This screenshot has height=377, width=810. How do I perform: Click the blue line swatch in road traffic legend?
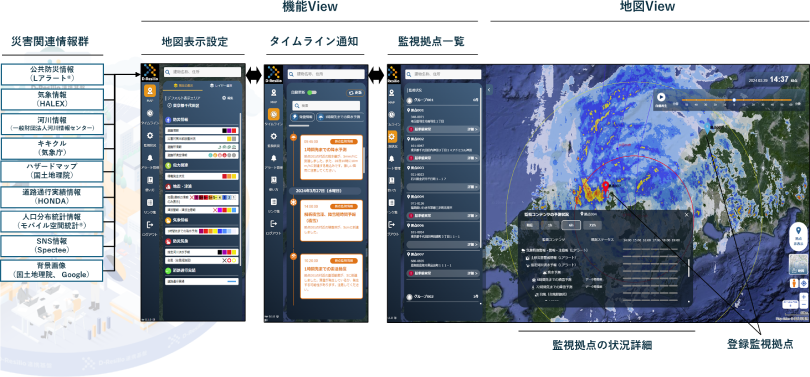pyautogui.click(x=232, y=282)
